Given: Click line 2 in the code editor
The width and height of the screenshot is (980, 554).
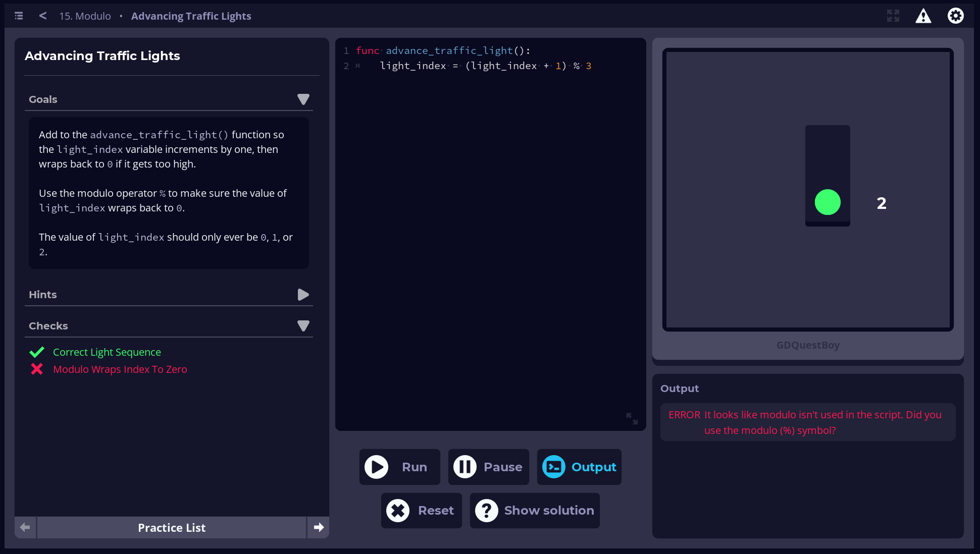Looking at the screenshot, I should coord(485,66).
